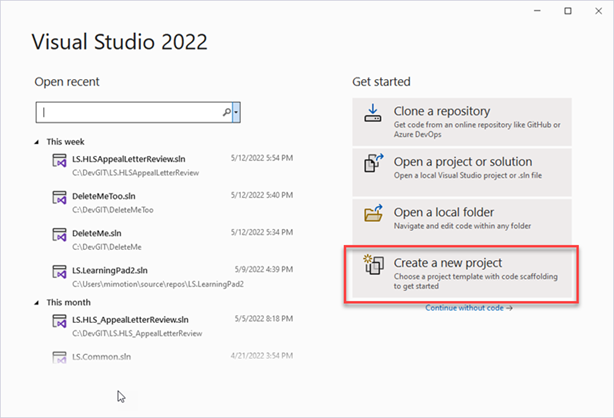Click timestamp 5/12/2022 5:54 PM

pos(262,158)
